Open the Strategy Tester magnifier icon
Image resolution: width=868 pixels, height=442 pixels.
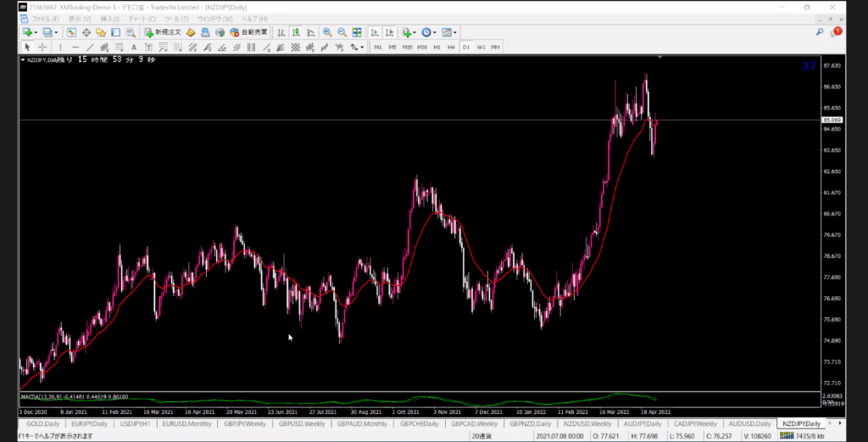click(x=130, y=33)
